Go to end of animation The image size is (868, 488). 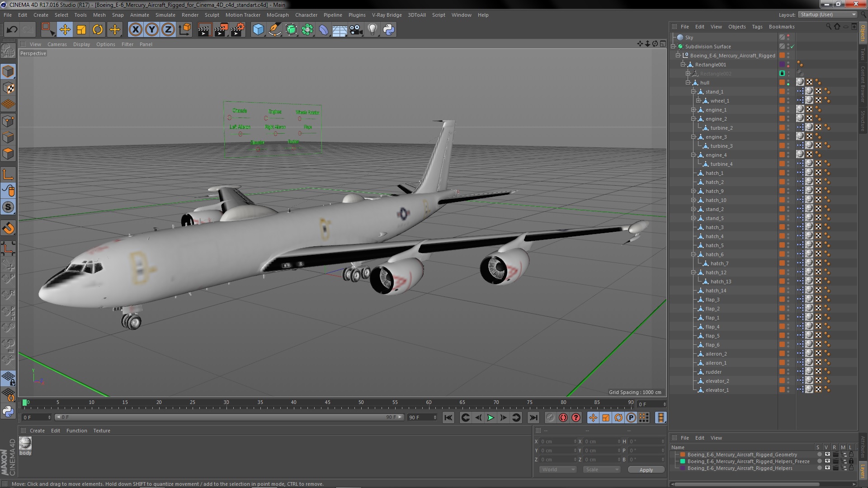tap(533, 418)
